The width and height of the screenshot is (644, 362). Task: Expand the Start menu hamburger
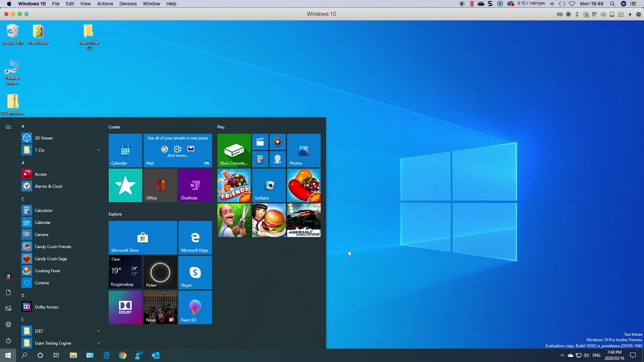click(x=8, y=127)
